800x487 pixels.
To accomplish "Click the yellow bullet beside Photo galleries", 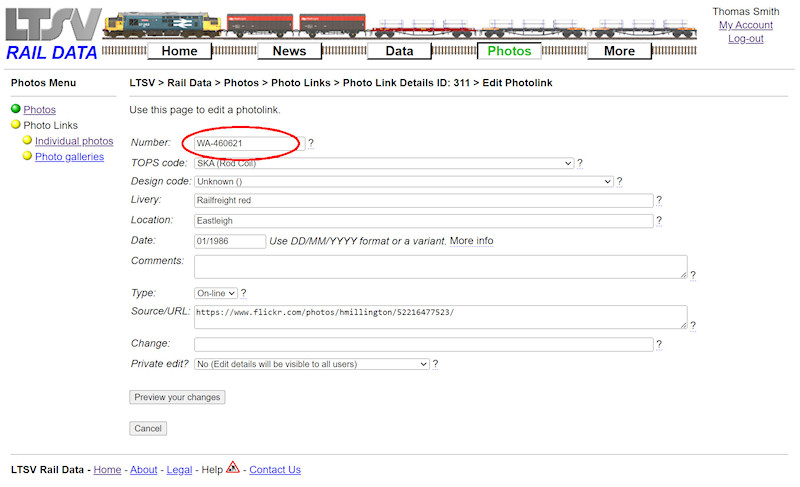I will tap(28, 156).
